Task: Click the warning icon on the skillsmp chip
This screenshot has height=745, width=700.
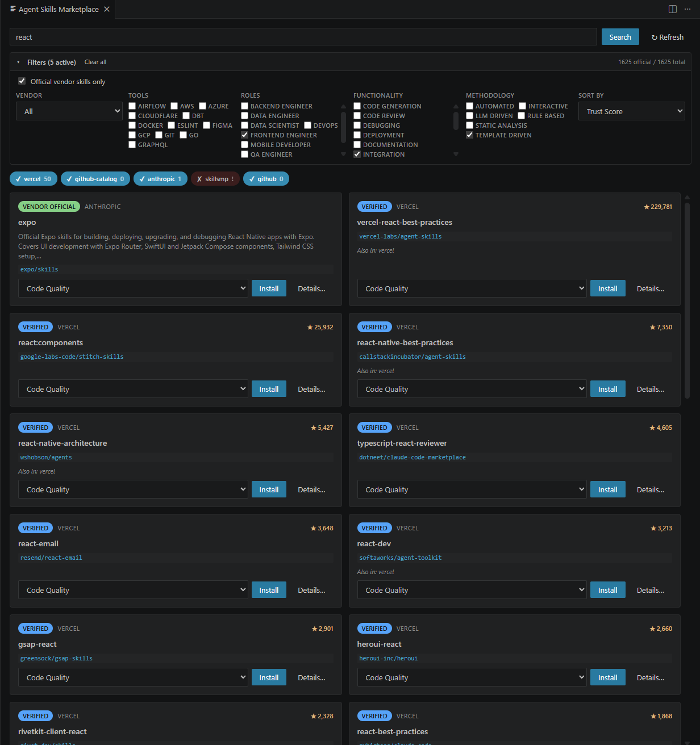Action: 232,178
